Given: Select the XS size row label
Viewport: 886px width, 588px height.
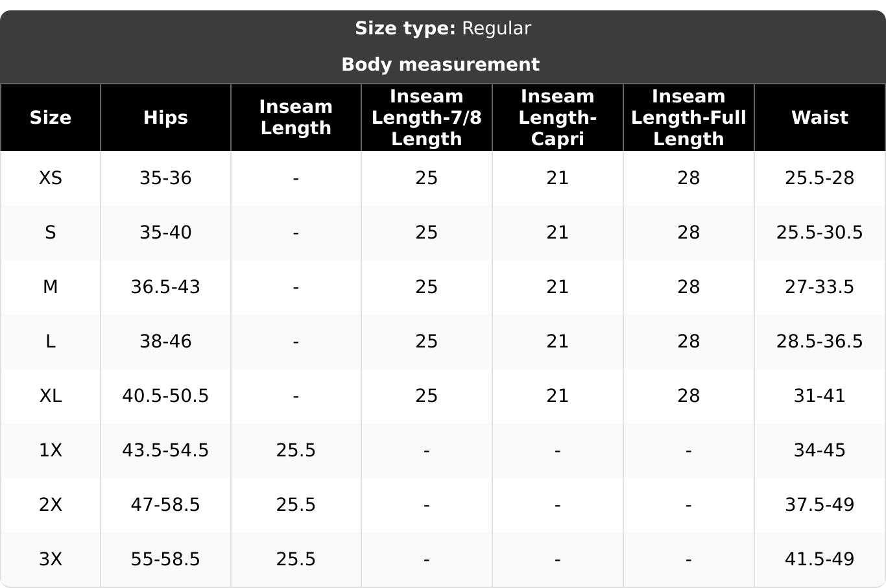Looking at the screenshot, I should pos(51,178).
